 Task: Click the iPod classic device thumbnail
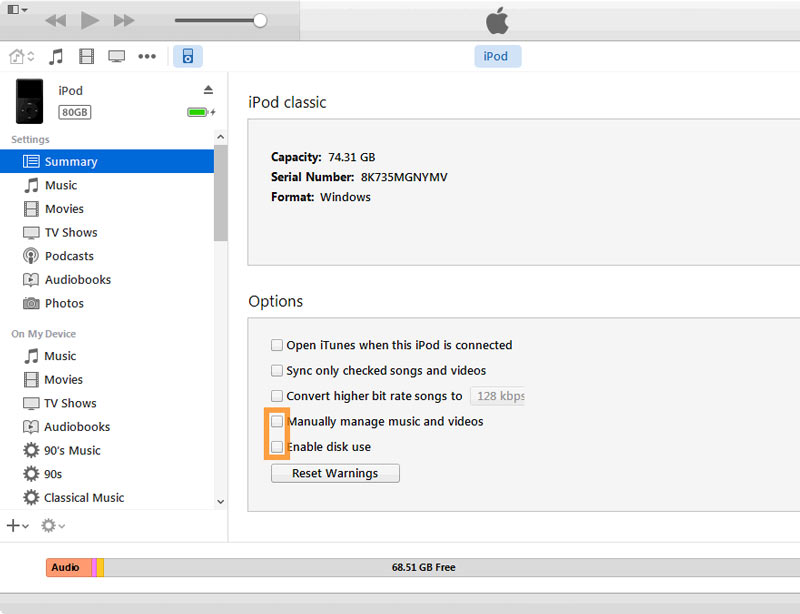tap(30, 101)
